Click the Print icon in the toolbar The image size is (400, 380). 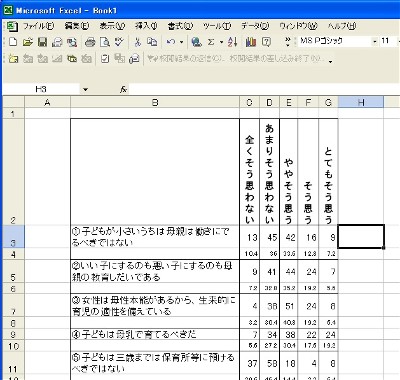click(x=90, y=42)
